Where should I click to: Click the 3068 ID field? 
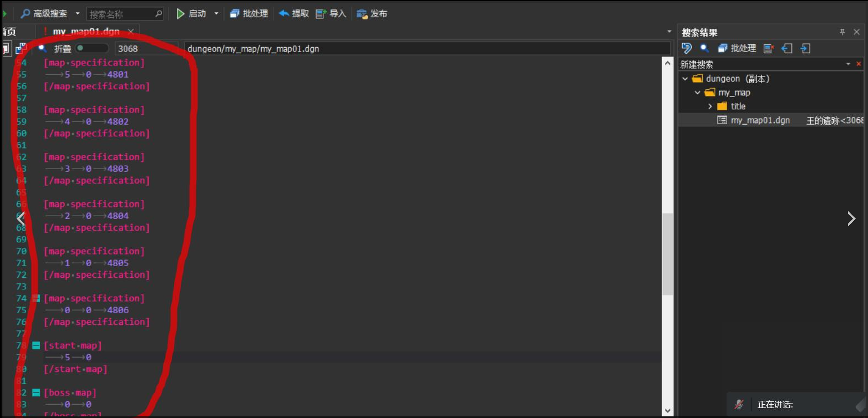pos(146,48)
